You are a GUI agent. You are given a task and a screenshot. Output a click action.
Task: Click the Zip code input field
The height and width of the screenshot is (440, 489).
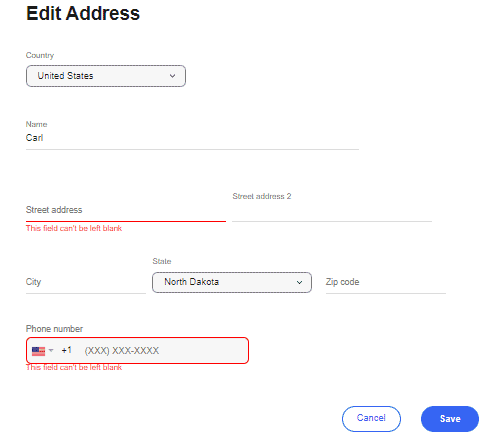386,282
